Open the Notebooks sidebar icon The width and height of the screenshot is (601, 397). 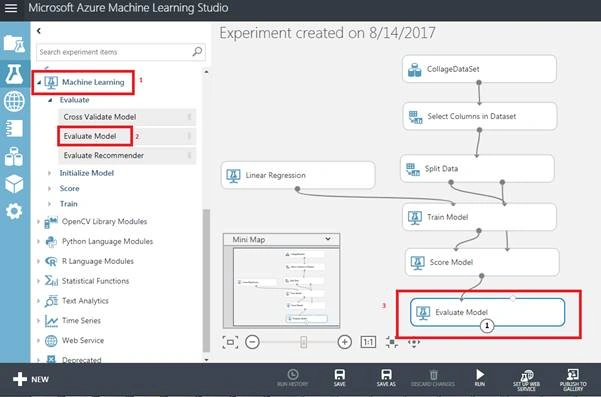[x=14, y=128]
